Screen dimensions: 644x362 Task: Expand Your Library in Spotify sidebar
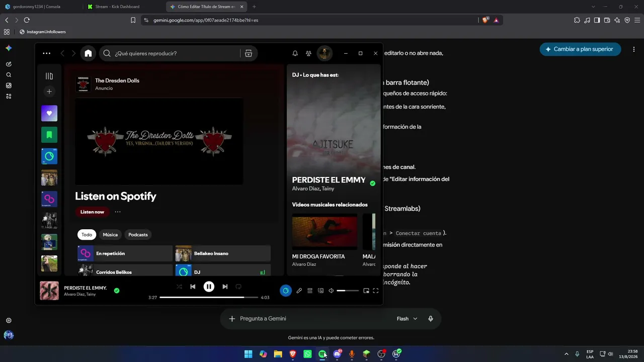click(x=49, y=76)
